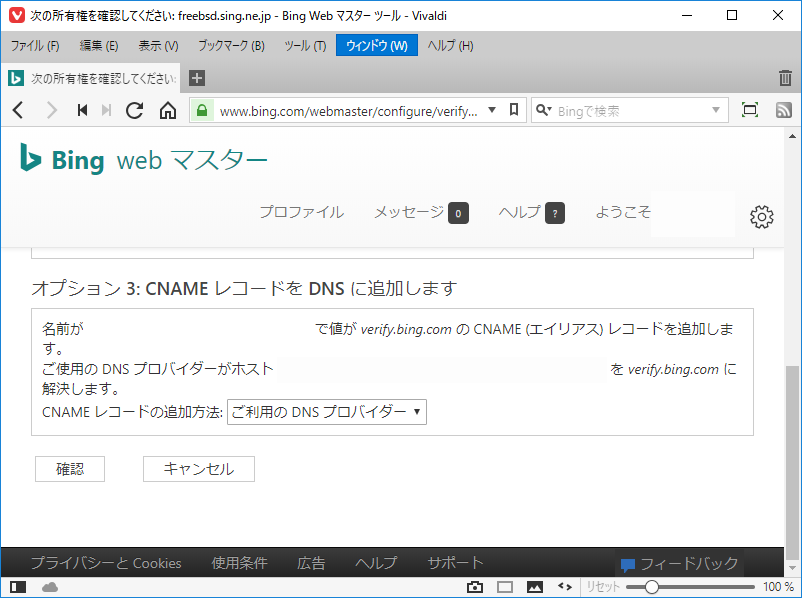Capture page with the camera icon
The width and height of the screenshot is (802, 598).
[x=475, y=587]
